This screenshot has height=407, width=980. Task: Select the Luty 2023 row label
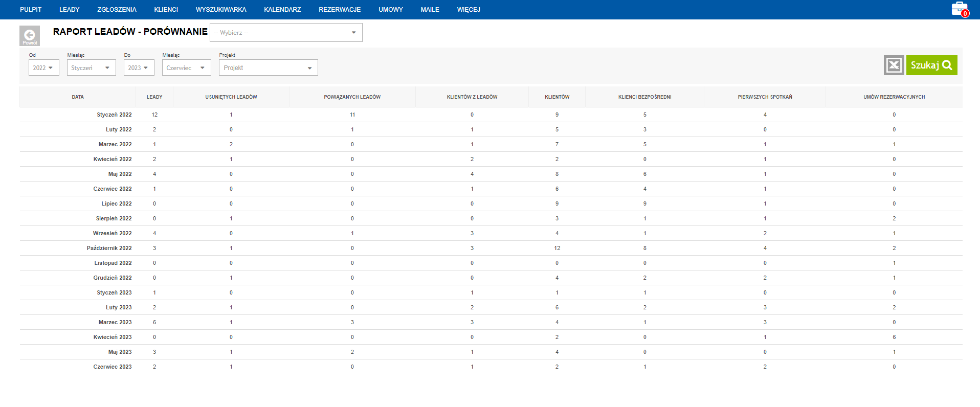tap(119, 308)
